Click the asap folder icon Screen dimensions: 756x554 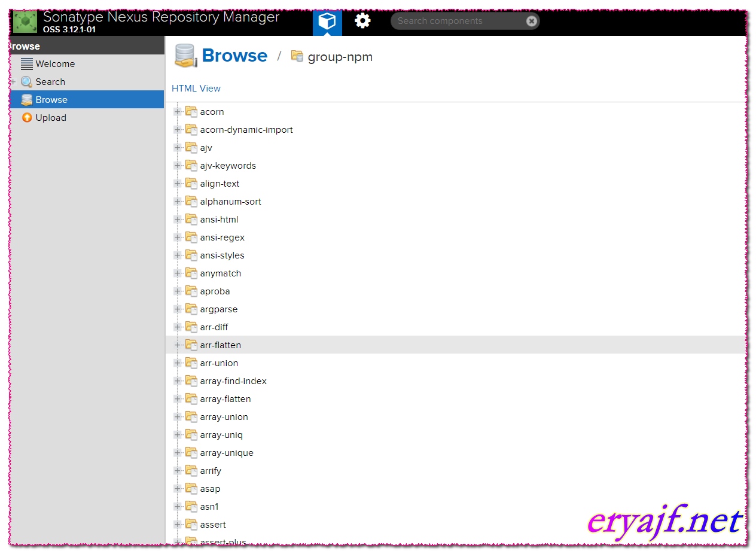[191, 488]
